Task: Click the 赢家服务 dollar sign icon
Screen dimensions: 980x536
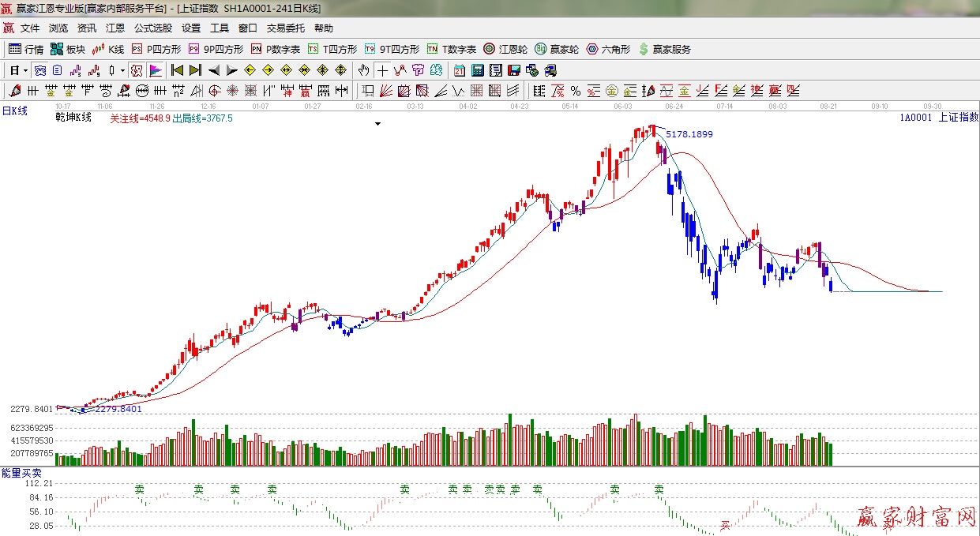Action: coord(664,49)
